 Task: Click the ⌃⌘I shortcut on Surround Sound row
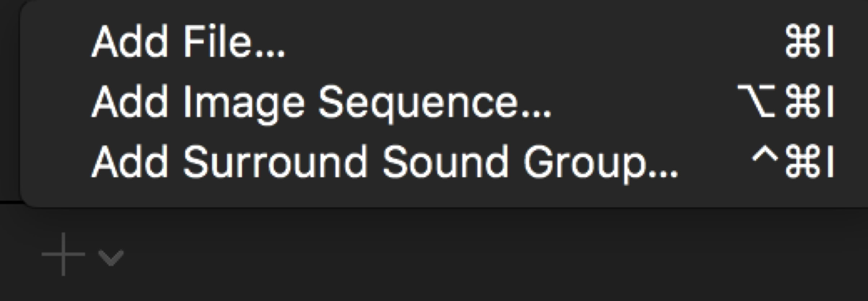(793, 162)
